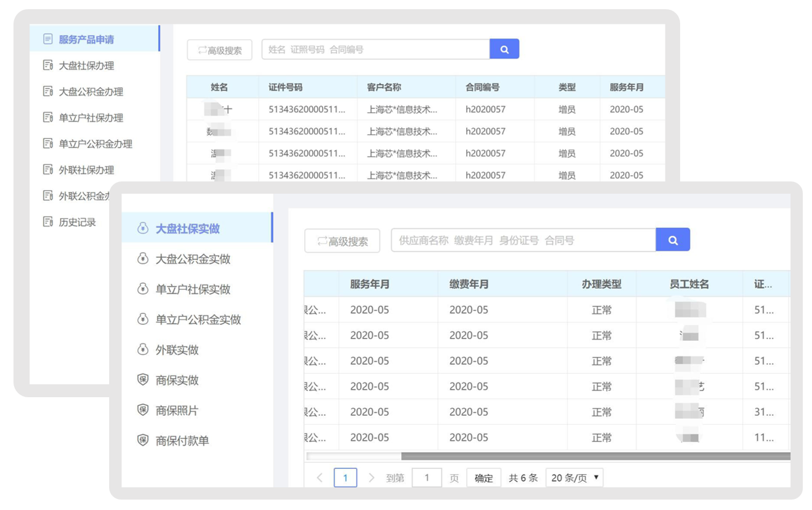812x510 pixels.
Task: Select 大盘社保实做 in front sidebar
Action: [x=196, y=229]
